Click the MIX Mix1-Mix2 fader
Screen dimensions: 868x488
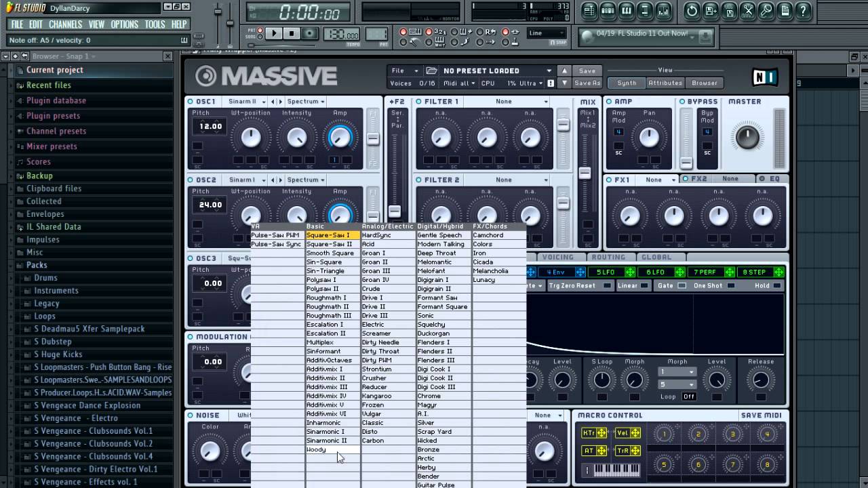(585, 174)
